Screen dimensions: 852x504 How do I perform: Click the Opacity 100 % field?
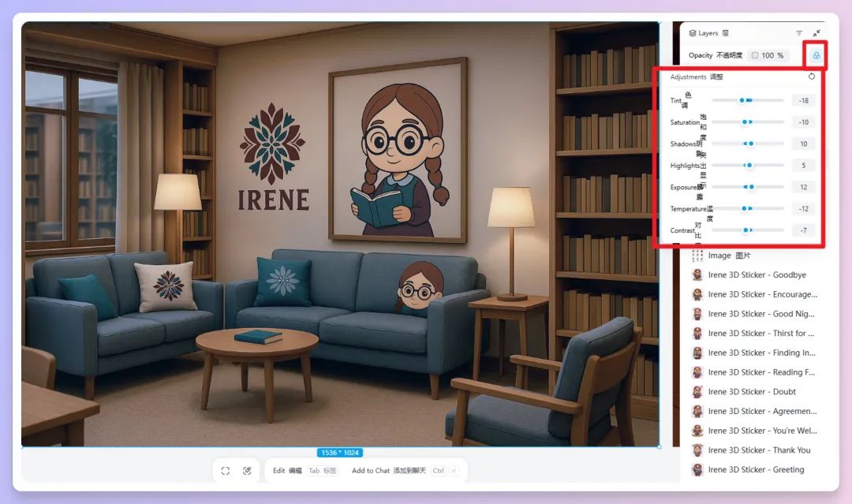pos(768,55)
